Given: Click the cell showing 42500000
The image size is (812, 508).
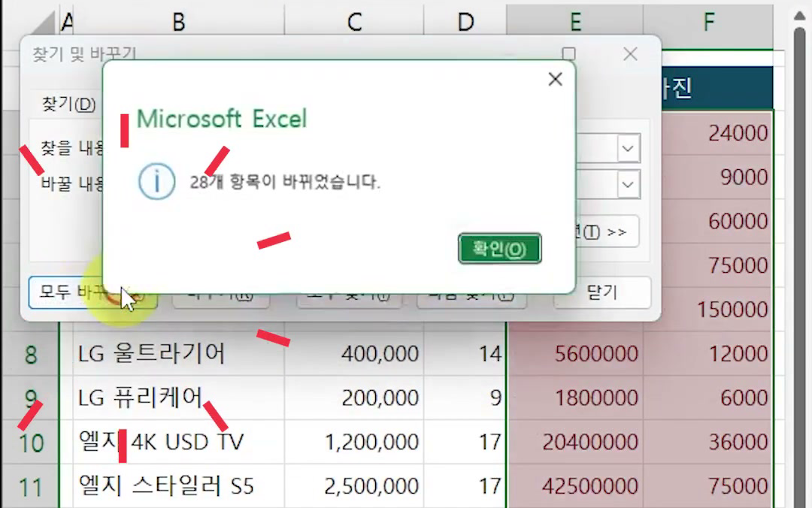Looking at the screenshot, I should coord(575,486).
